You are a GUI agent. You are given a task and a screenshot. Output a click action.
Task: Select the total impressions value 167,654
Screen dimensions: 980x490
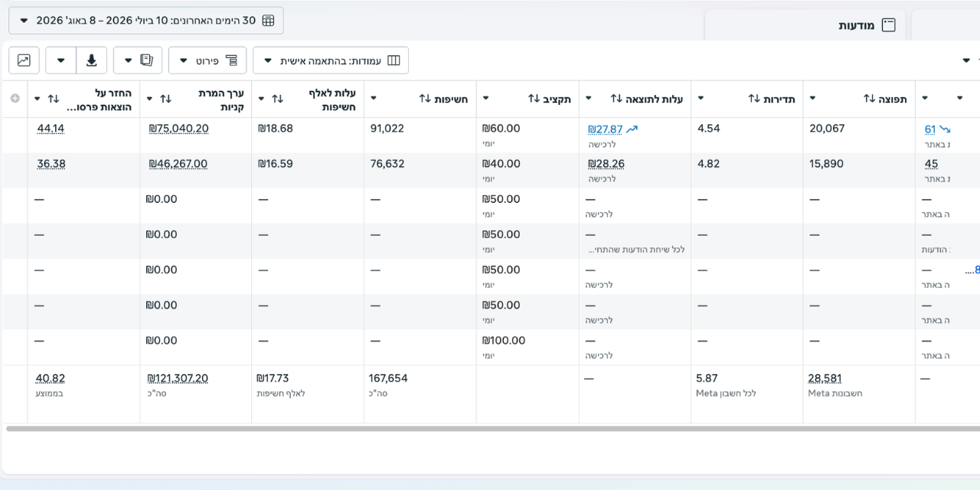click(x=388, y=378)
